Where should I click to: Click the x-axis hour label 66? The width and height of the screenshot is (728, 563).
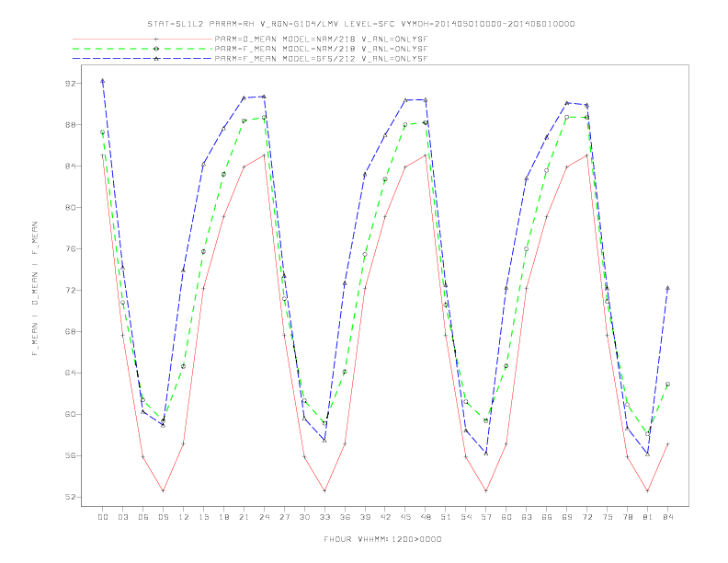[547, 517]
